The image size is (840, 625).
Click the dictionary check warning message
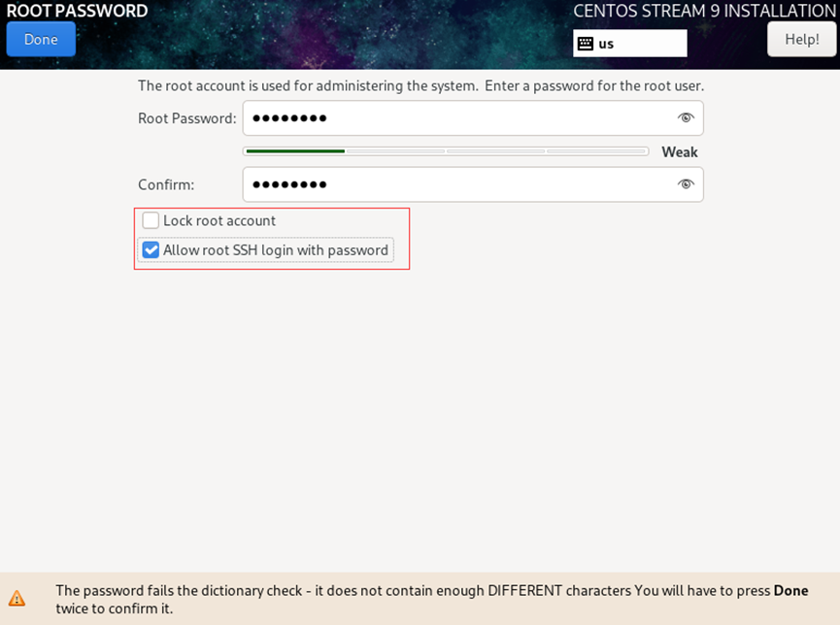pyautogui.click(x=432, y=600)
